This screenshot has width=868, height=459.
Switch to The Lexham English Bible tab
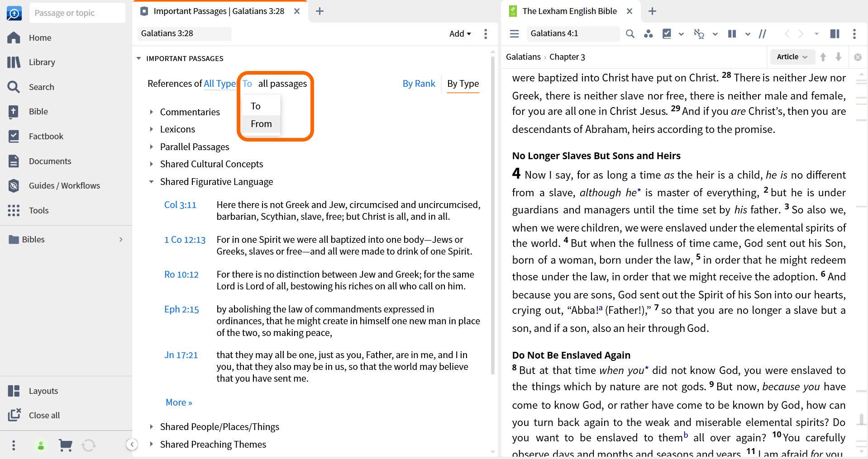pyautogui.click(x=568, y=11)
